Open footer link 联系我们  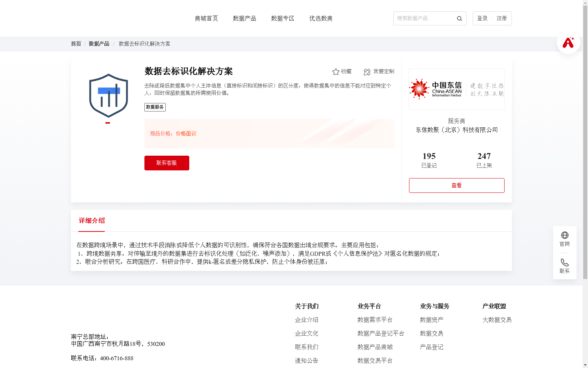click(306, 347)
